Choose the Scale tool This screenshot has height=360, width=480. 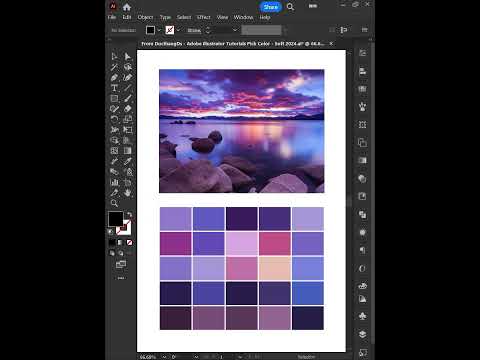(127, 119)
